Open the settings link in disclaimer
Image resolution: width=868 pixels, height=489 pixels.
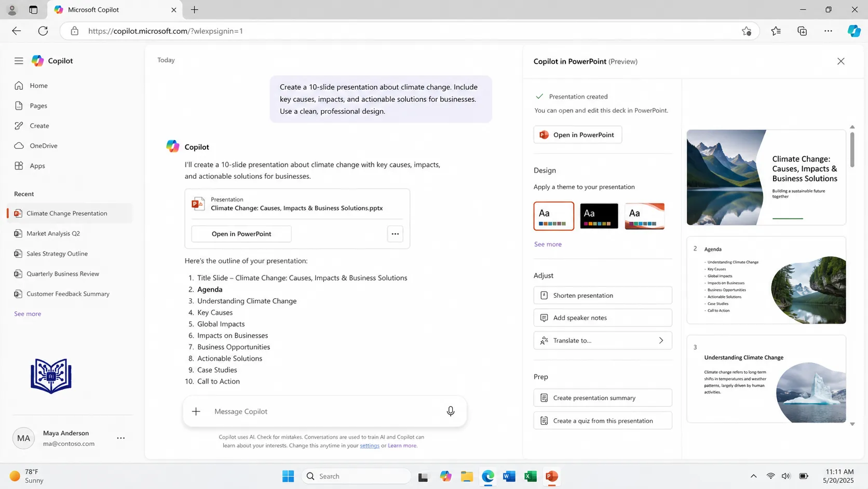point(370,445)
